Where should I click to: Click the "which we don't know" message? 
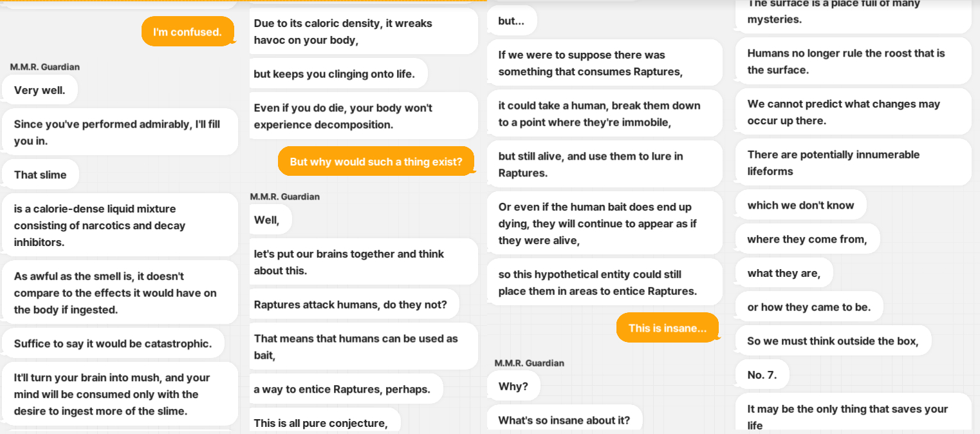coord(801,205)
